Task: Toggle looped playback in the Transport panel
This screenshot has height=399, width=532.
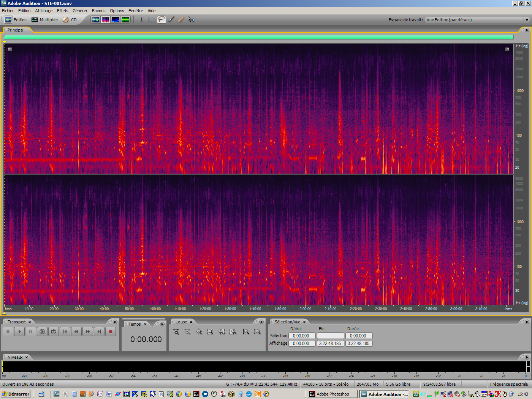Action: click(x=53, y=331)
